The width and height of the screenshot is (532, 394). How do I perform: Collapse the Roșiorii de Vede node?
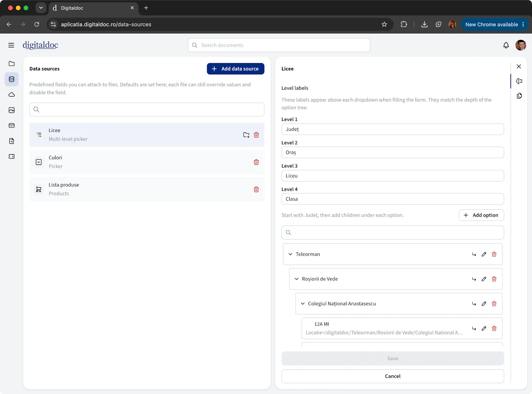(297, 279)
